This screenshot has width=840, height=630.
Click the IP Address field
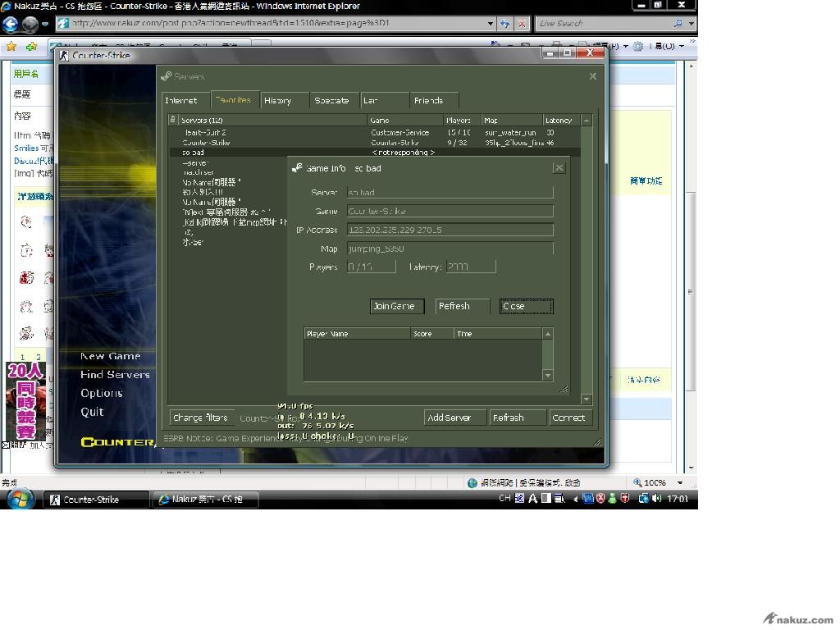click(x=450, y=230)
